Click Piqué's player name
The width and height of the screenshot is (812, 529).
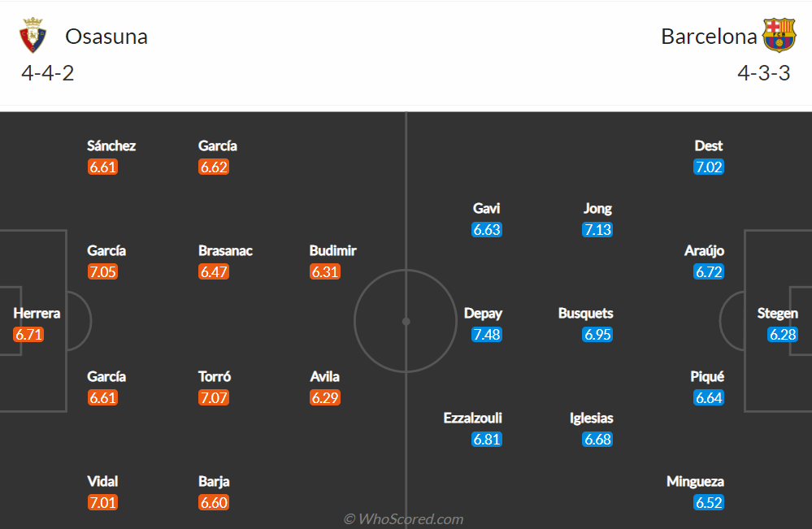tap(707, 376)
